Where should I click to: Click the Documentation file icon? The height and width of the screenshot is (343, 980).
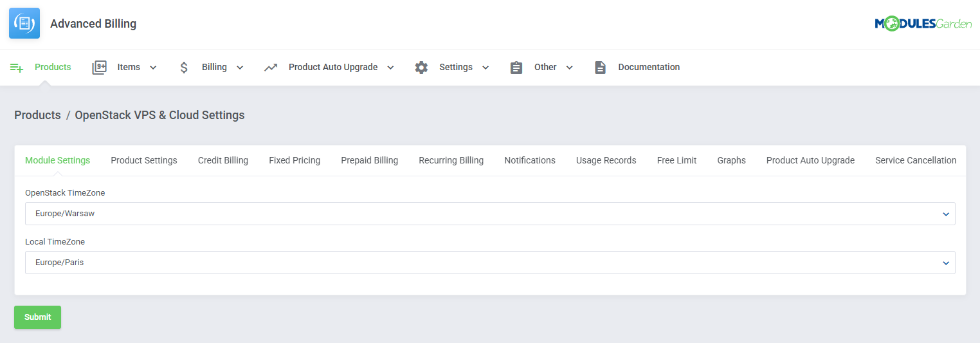[x=600, y=68]
